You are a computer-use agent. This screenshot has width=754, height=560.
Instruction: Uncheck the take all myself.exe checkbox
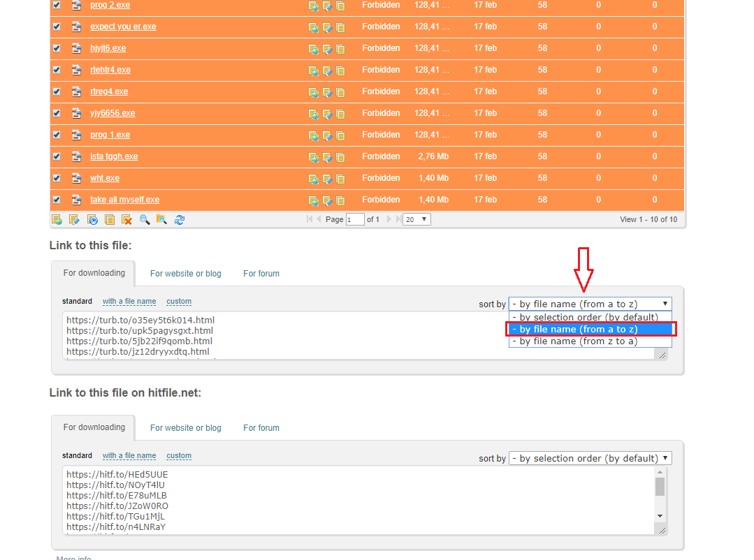(x=57, y=200)
